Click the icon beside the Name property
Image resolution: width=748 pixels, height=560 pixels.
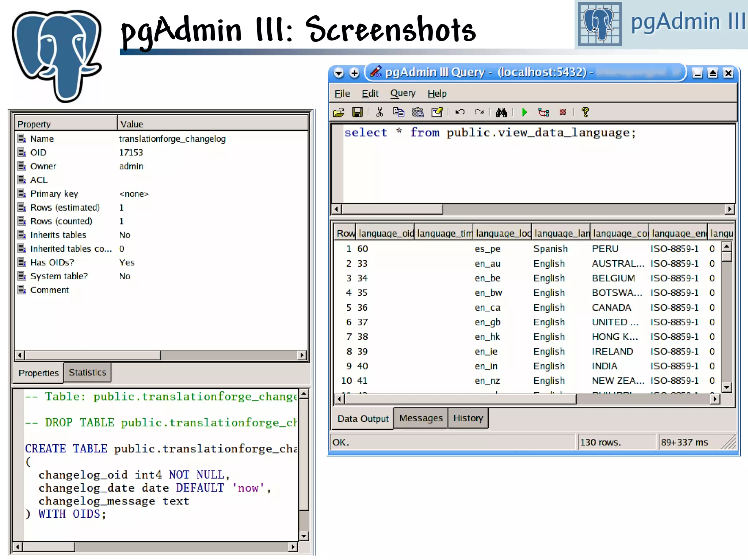(x=22, y=139)
